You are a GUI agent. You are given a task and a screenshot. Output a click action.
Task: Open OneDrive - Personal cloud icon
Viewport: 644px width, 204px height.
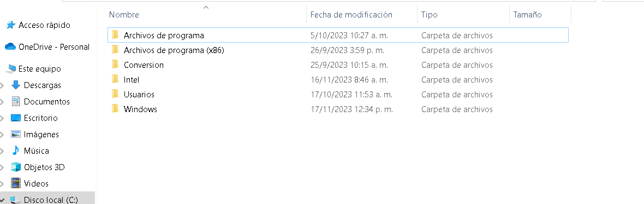pyautogui.click(x=10, y=47)
